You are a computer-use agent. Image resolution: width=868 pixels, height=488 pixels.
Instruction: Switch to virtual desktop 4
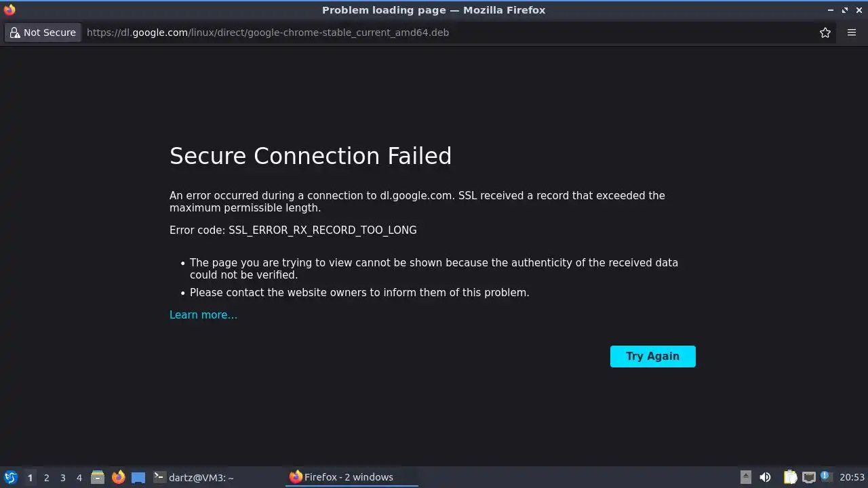[x=79, y=477]
